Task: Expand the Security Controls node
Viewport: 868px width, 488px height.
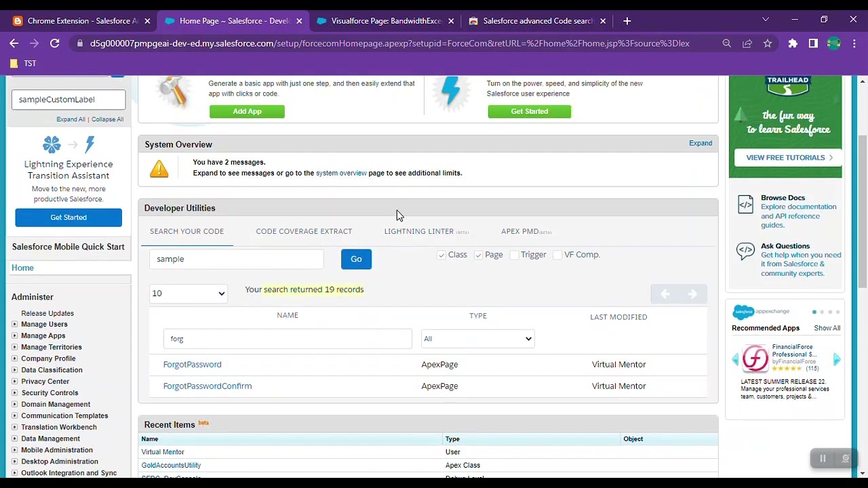Action: [x=14, y=392]
